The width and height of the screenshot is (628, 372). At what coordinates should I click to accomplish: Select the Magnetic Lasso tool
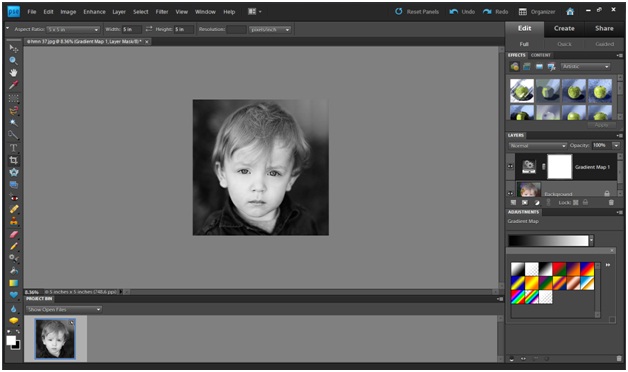click(x=14, y=110)
